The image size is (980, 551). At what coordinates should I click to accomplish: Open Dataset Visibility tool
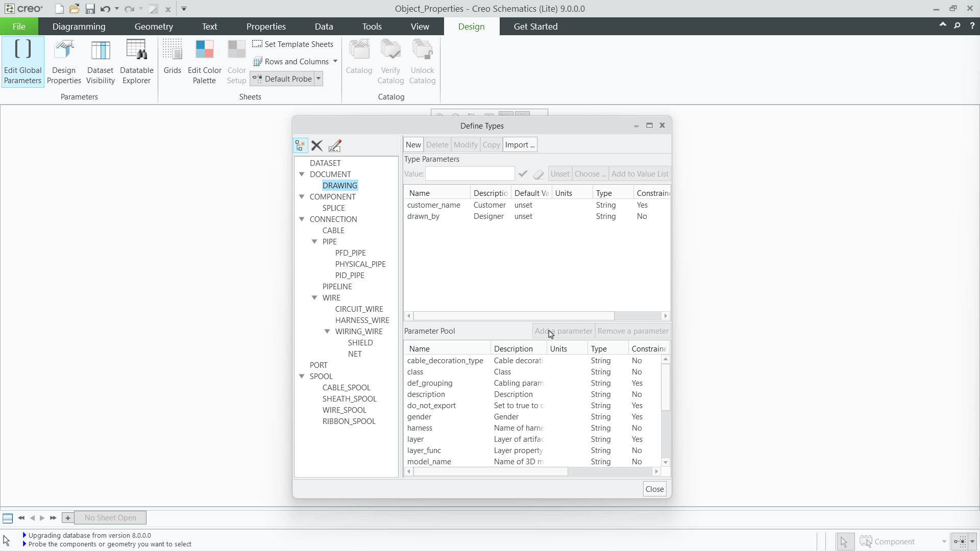click(x=100, y=62)
